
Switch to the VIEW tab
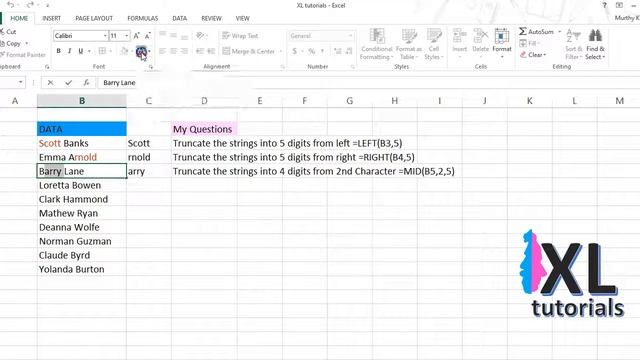pyautogui.click(x=242, y=18)
